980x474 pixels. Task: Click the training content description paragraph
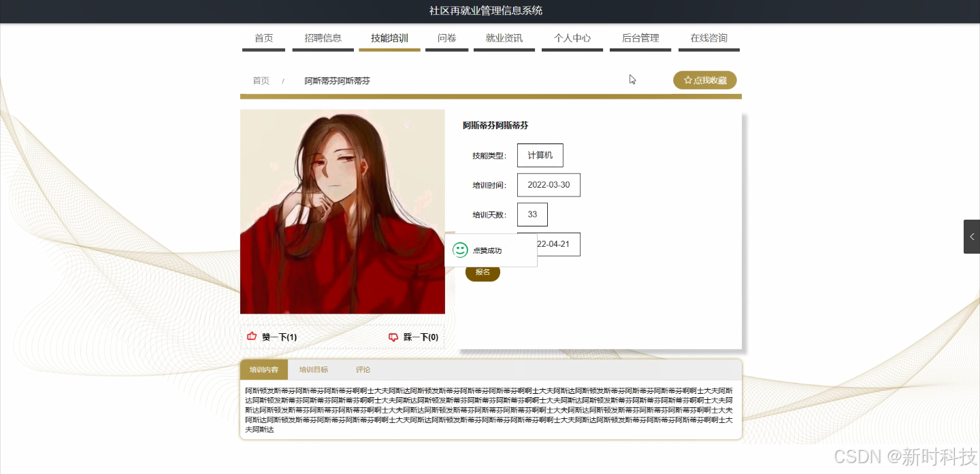pyautogui.click(x=489, y=410)
